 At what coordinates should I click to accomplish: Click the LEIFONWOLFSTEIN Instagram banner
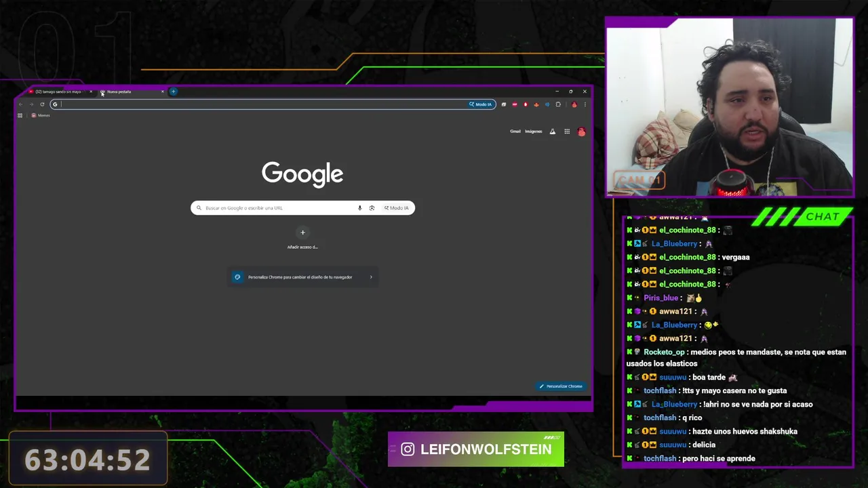tap(476, 449)
